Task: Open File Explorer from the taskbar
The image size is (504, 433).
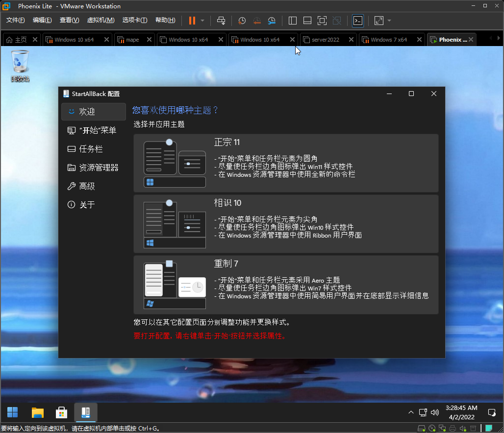Action: coord(37,412)
